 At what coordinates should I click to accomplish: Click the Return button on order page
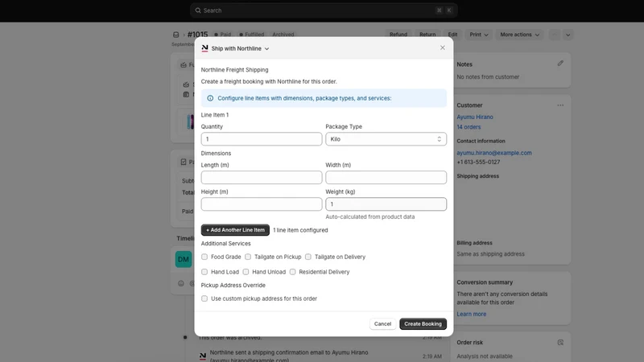pyautogui.click(x=427, y=35)
